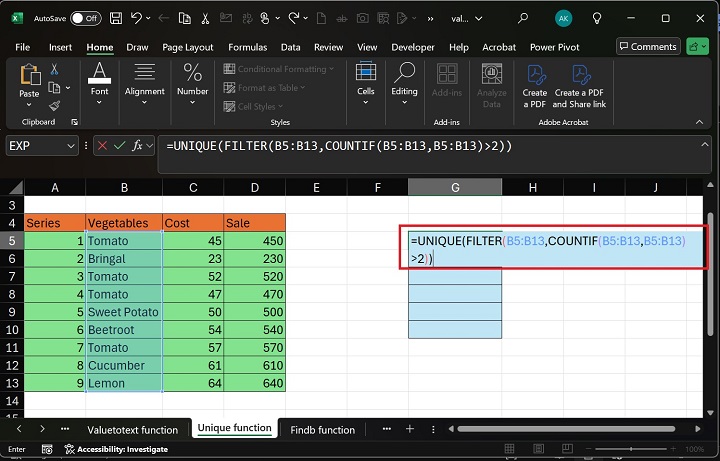Open the Comments pane

coord(647,47)
